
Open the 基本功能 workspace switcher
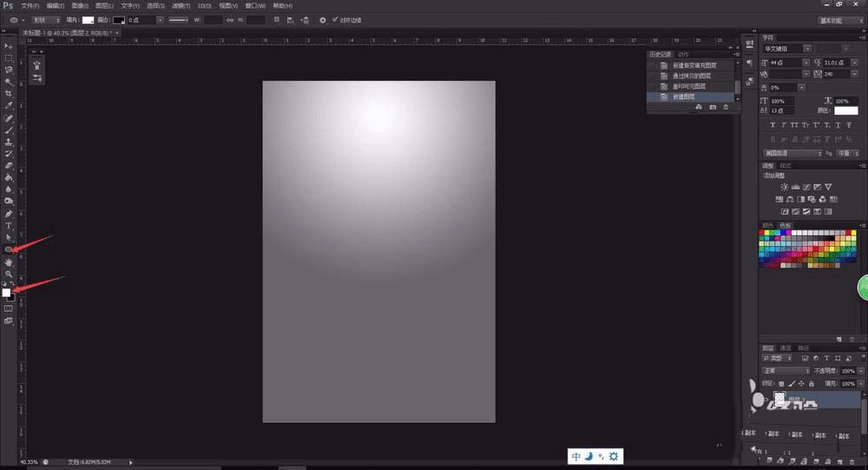pyautogui.click(x=838, y=19)
